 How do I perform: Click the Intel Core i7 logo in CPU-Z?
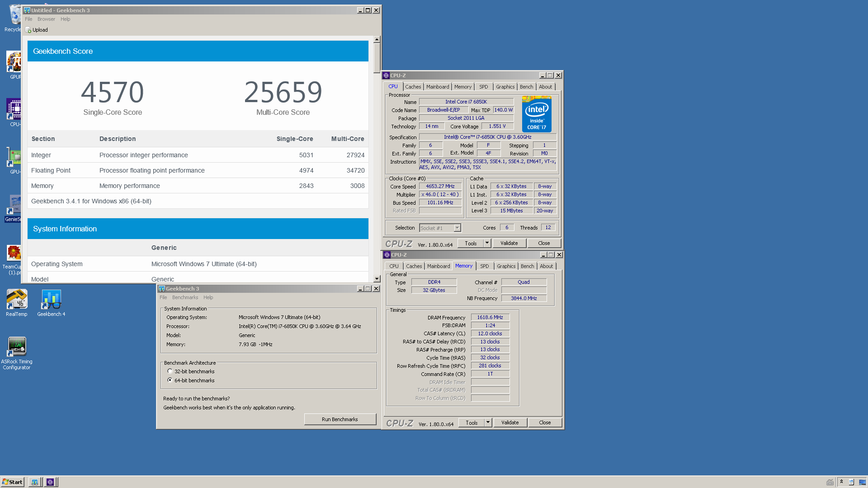coord(537,114)
